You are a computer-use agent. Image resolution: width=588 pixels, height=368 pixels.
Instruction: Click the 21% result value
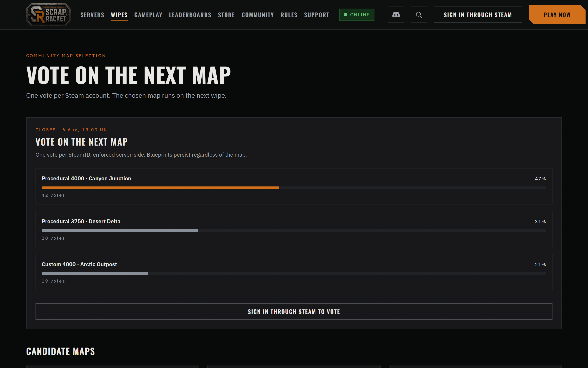[x=540, y=265]
